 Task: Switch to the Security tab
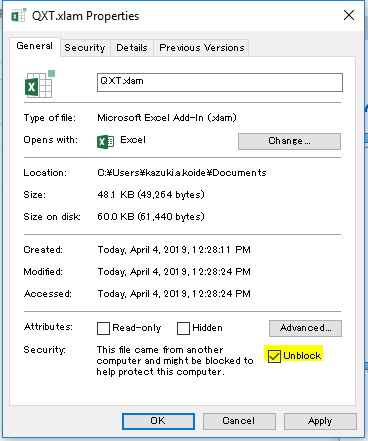click(x=85, y=48)
